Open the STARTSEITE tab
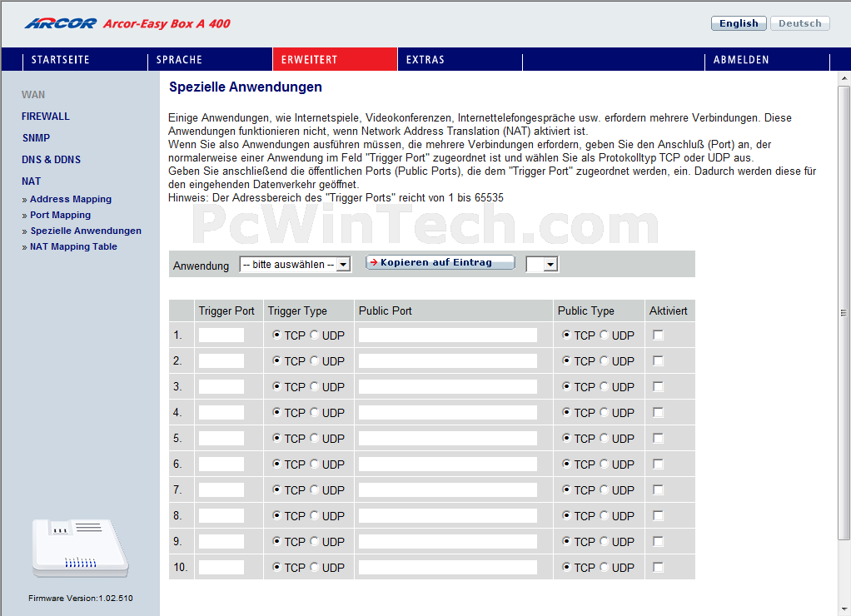Image resolution: width=851 pixels, height=616 pixels. coord(60,60)
